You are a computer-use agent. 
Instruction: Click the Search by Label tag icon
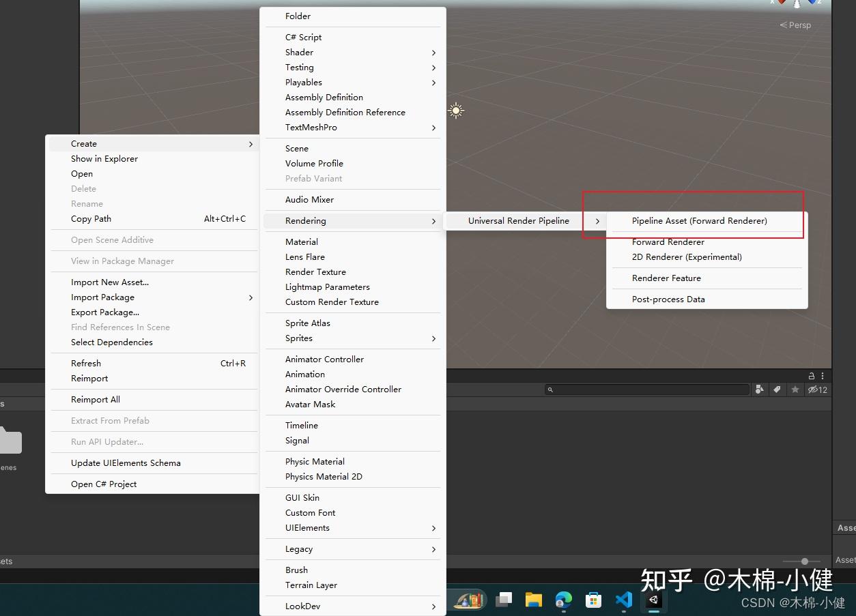coord(777,390)
